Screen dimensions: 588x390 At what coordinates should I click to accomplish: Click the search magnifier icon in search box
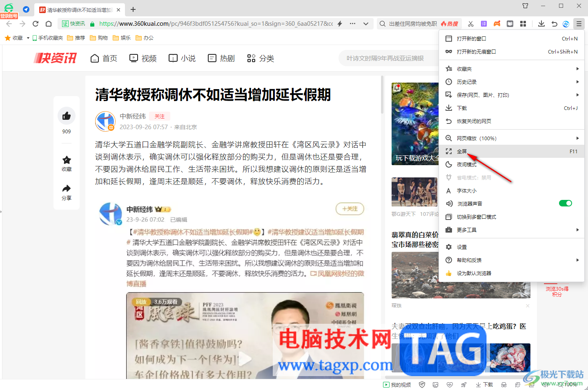383,24
